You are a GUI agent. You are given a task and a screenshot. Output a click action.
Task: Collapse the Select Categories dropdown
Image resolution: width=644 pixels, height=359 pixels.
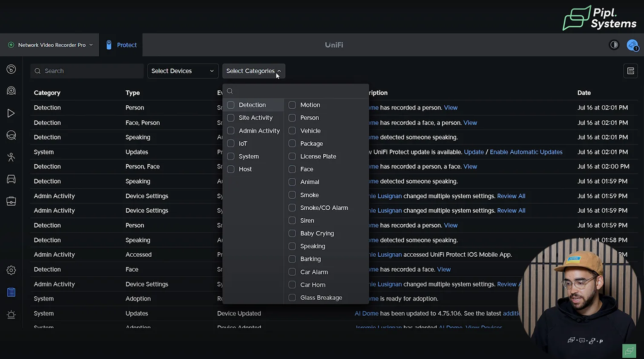coord(253,71)
